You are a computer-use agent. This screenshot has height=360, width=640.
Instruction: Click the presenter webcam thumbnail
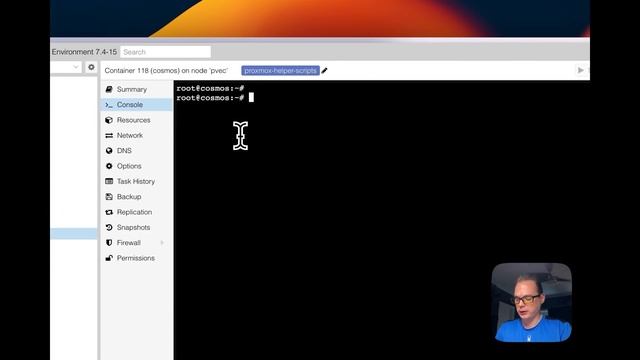[532, 302]
